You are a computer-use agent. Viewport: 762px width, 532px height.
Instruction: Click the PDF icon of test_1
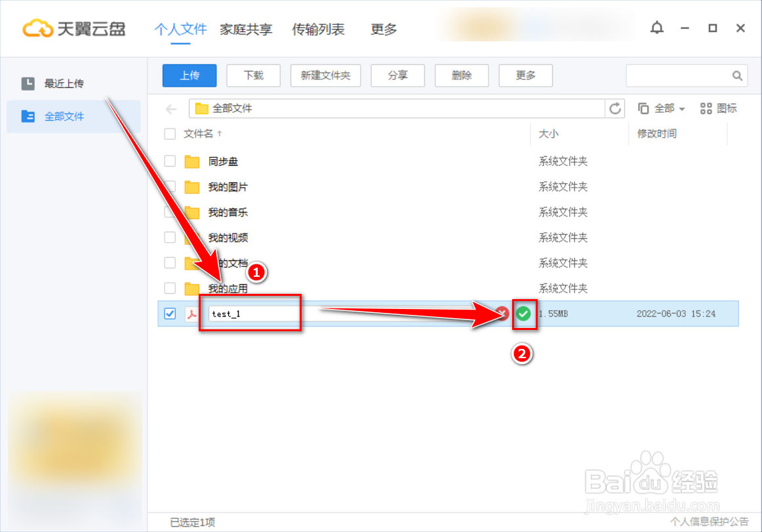point(192,314)
